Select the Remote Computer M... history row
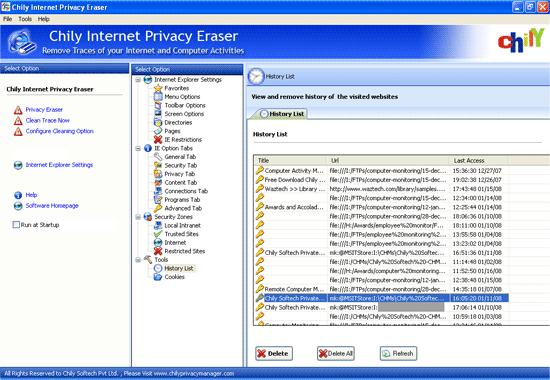The height and width of the screenshot is (380, 550). click(382, 289)
